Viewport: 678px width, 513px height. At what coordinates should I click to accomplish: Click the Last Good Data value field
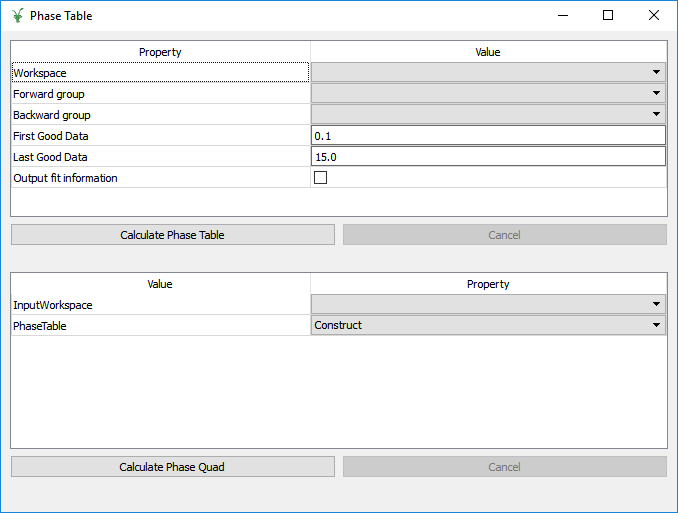(x=488, y=157)
